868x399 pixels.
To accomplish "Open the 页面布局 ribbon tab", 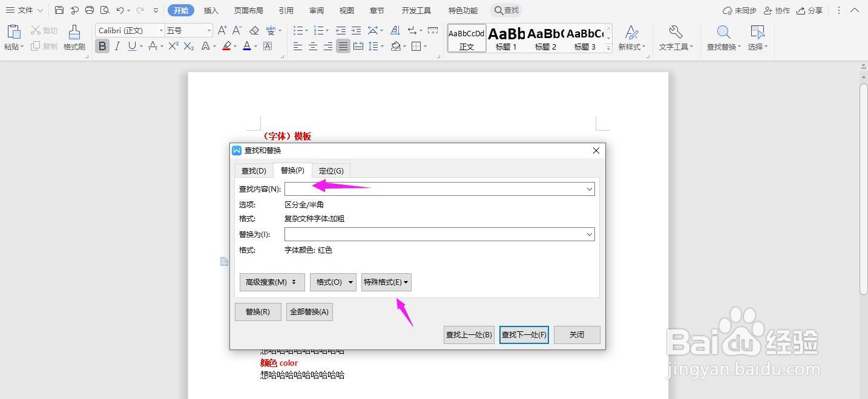I will 249,10.
